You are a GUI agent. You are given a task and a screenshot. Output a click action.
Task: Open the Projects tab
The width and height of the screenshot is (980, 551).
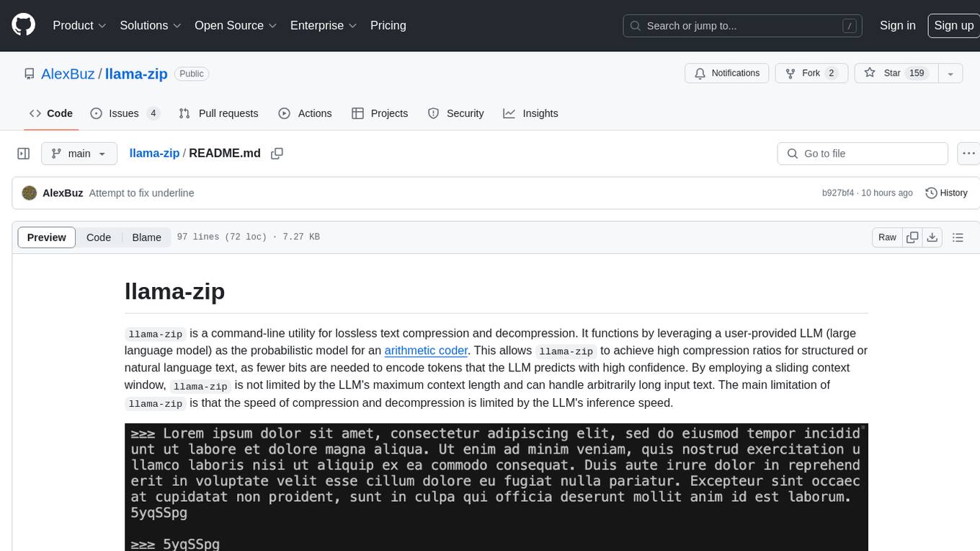(x=380, y=113)
